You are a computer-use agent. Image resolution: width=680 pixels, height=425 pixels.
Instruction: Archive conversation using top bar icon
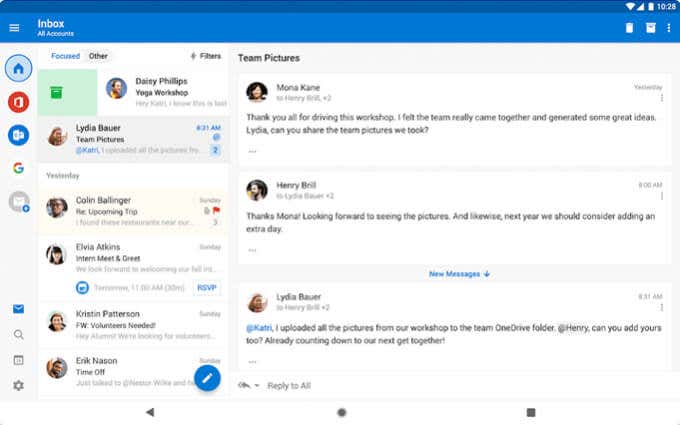[x=651, y=28]
